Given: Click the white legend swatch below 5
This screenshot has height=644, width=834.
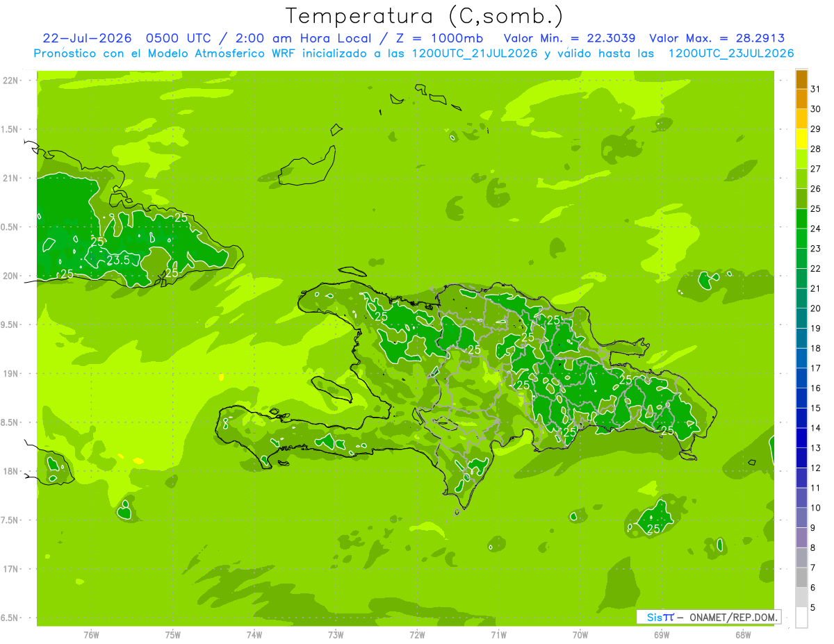Looking at the screenshot, I should [x=801, y=617].
